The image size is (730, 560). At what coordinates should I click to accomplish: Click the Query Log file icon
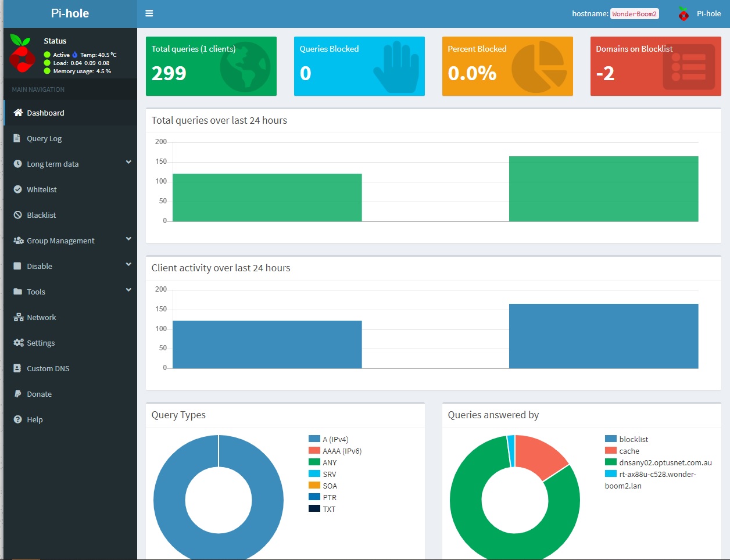[x=17, y=138]
